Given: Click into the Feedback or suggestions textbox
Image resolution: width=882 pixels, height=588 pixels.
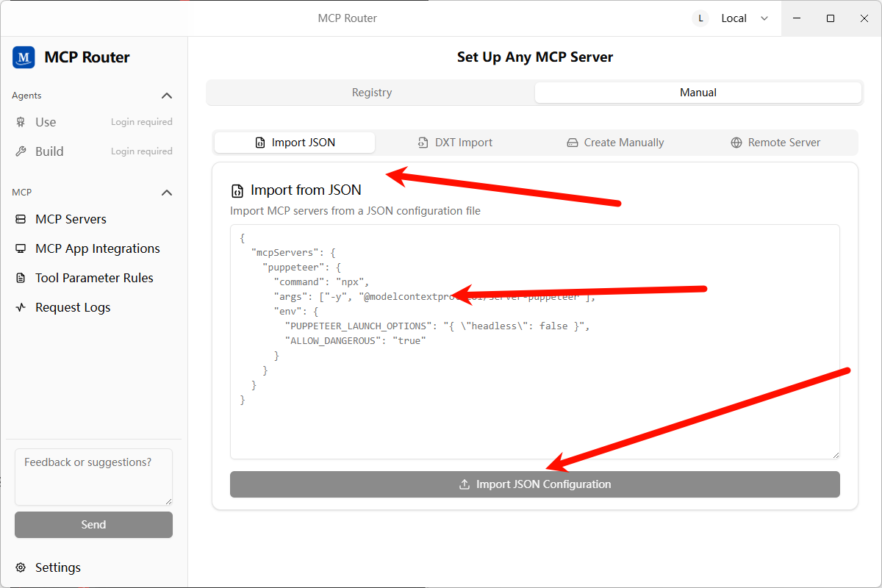Looking at the screenshot, I should [93, 476].
